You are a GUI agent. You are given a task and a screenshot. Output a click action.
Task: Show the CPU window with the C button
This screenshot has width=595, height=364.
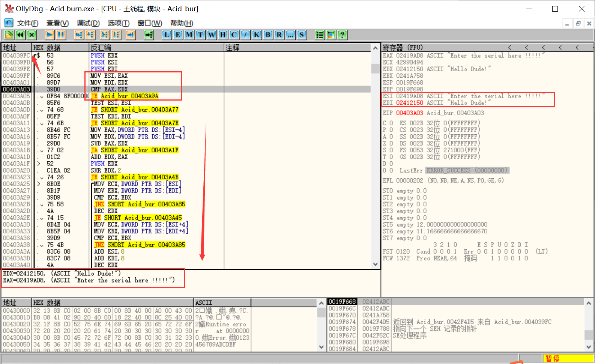(234, 35)
